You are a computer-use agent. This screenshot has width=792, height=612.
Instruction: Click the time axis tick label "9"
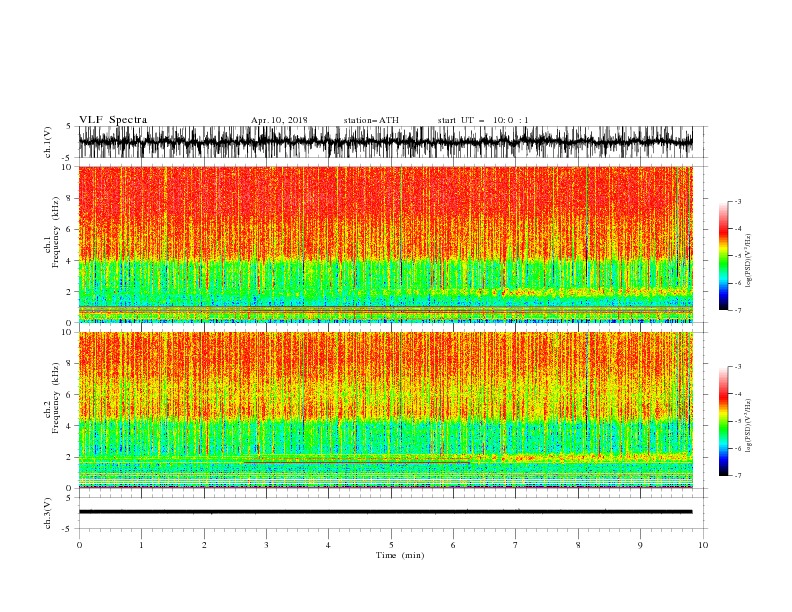coord(640,545)
